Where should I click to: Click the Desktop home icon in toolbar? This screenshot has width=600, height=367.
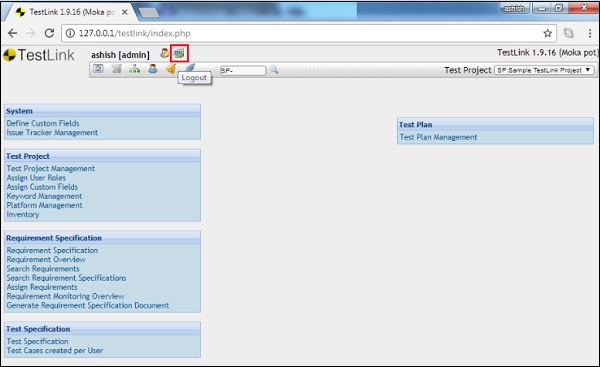point(98,69)
